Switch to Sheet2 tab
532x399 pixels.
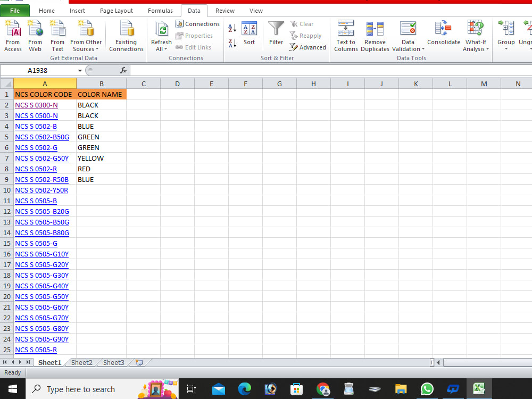82,362
